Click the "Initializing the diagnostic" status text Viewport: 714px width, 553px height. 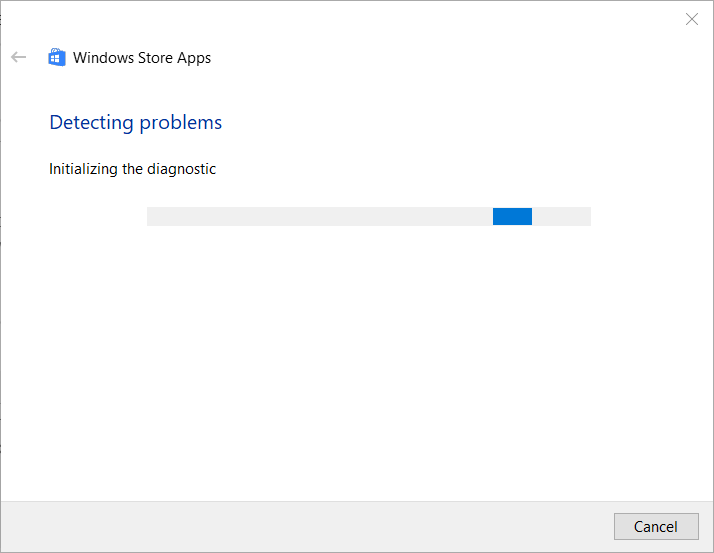click(x=133, y=169)
